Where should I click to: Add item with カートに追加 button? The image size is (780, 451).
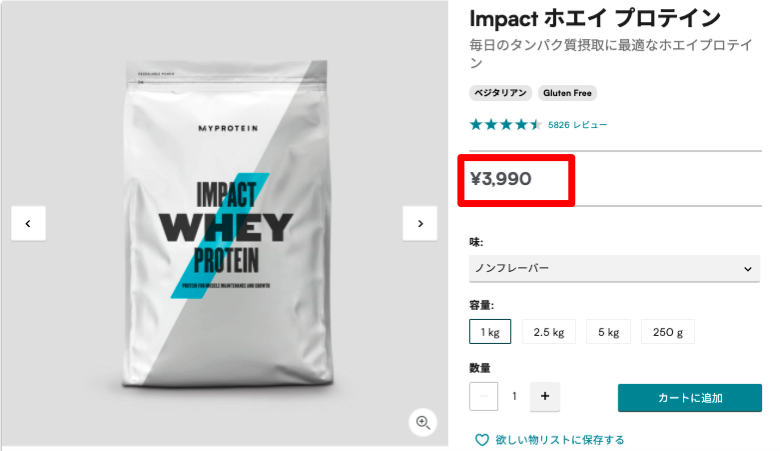[689, 398]
